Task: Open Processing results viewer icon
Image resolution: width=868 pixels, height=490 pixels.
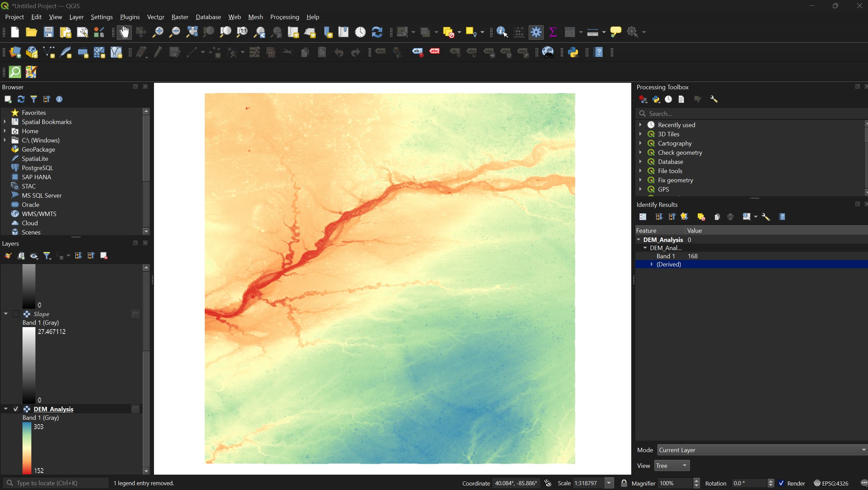Action: [681, 99]
